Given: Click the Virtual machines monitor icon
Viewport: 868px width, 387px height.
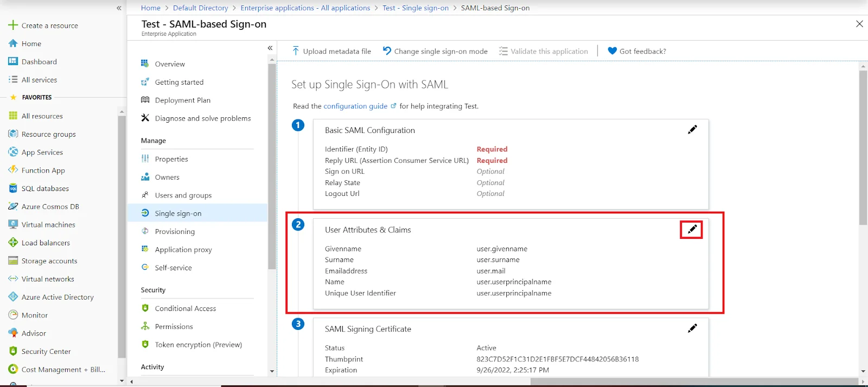Looking at the screenshot, I should 13,224.
